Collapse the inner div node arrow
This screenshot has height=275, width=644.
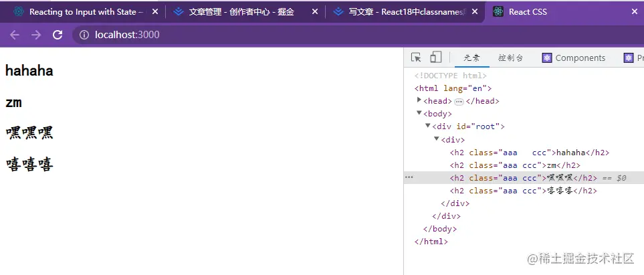coord(437,139)
